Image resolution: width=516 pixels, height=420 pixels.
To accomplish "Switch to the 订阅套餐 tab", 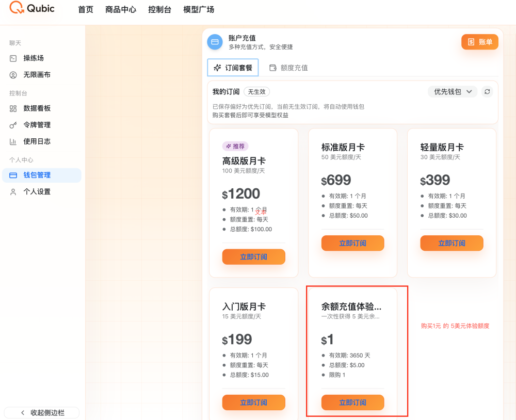I will pos(233,68).
